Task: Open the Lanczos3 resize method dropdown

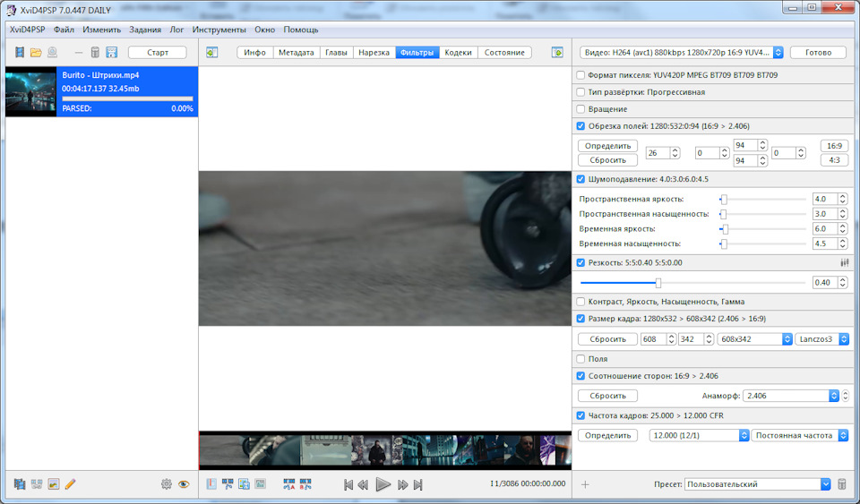Action: click(819, 339)
